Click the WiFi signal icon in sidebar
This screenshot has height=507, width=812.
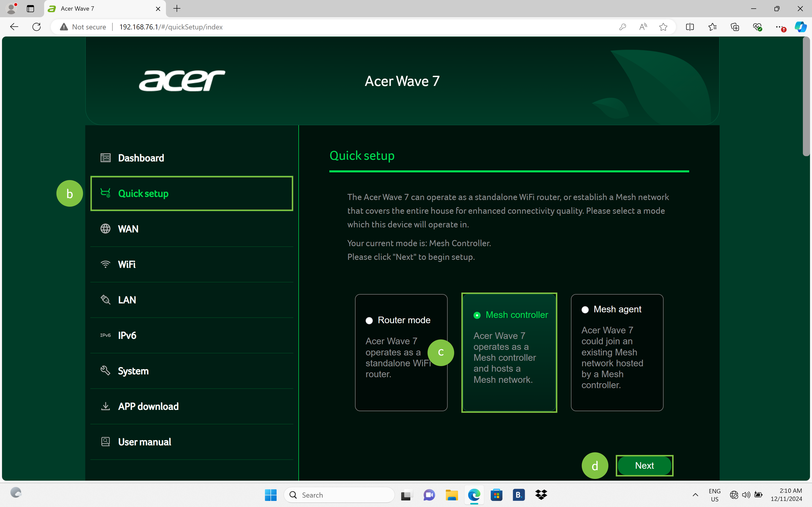pyautogui.click(x=105, y=264)
